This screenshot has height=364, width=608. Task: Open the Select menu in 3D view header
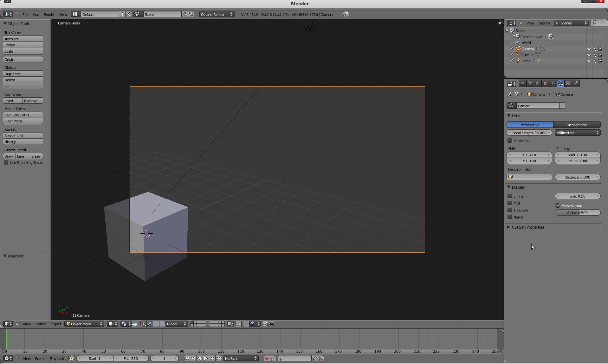(41, 324)
